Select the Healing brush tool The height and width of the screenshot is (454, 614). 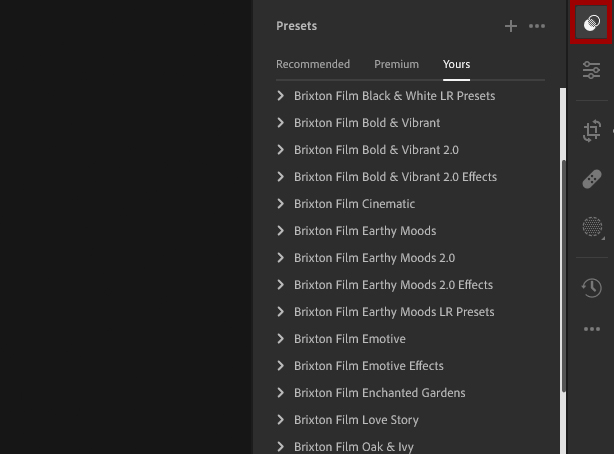coord(591,179)
